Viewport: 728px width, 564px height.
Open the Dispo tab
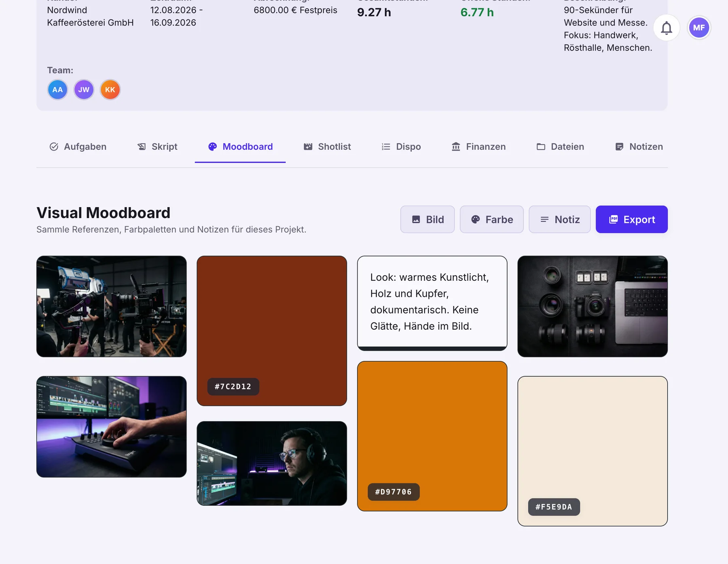tap(401, 146)
